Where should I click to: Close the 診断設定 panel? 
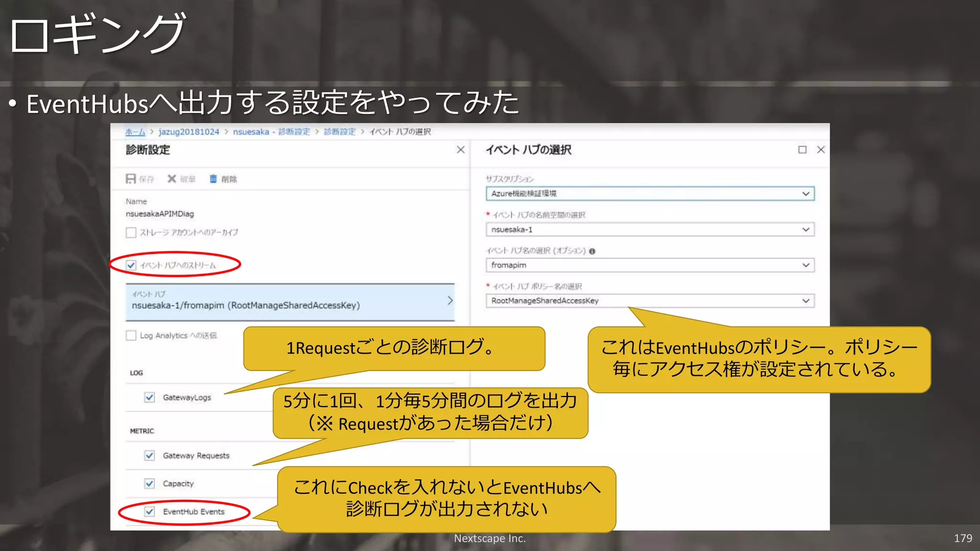(461, 150)
